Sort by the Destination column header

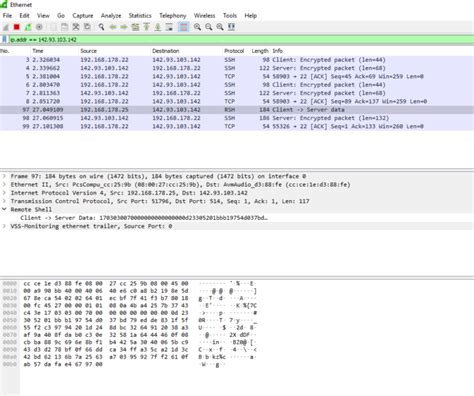166,51
